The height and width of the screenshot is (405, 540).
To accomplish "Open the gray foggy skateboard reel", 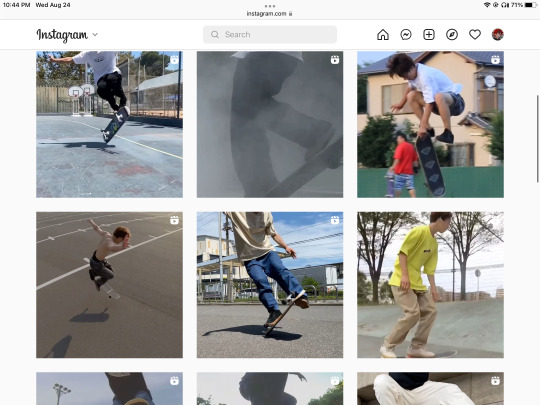I will pos(270,124).
